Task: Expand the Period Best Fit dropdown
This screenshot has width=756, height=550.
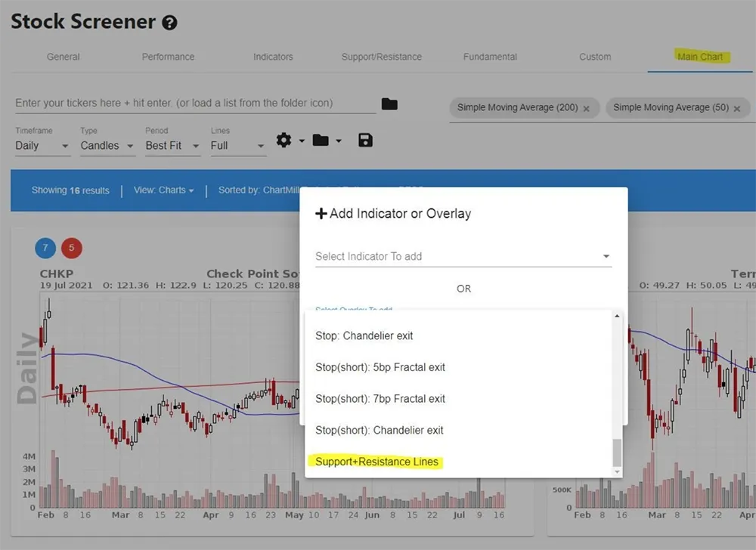Action: 172,146
